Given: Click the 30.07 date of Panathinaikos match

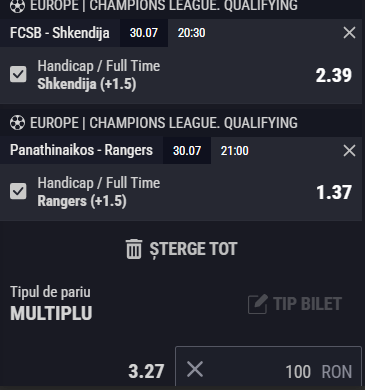Looking at the screenshot, I should (187, 151).
